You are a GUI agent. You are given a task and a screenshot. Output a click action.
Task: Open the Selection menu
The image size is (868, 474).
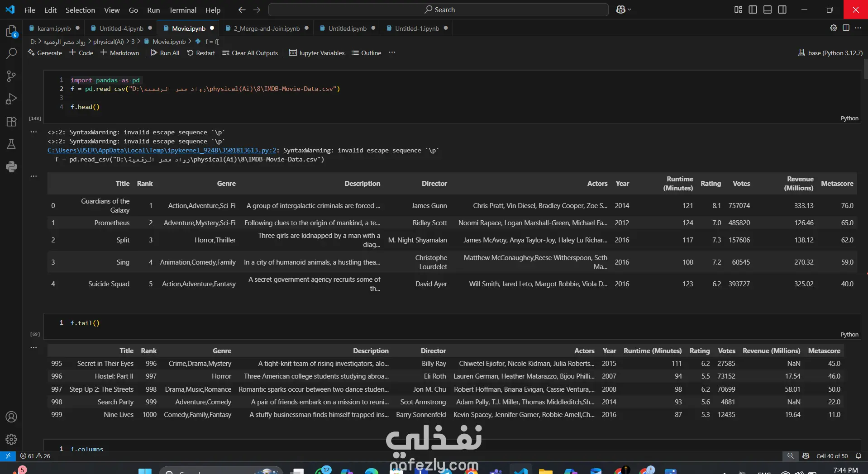pos(80,10)
